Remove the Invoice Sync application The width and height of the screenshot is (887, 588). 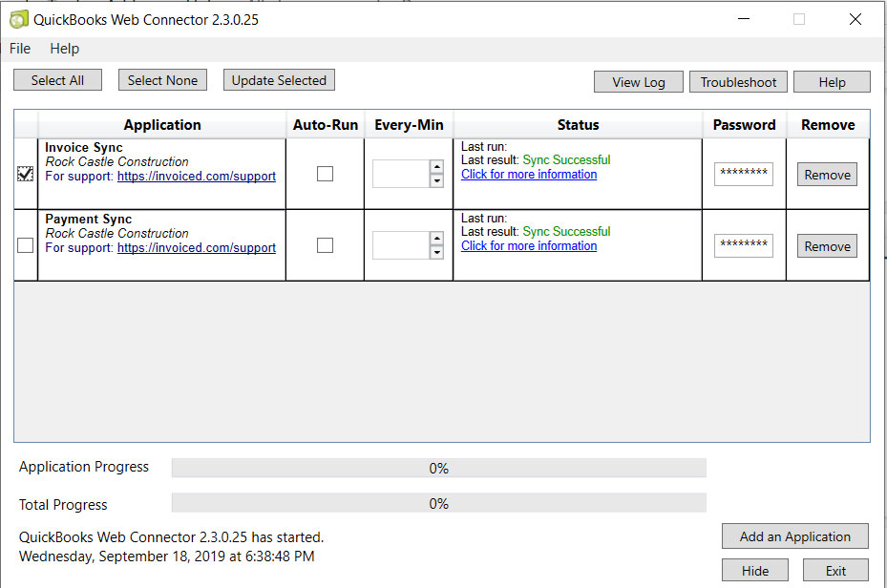[x=827, y=175]
